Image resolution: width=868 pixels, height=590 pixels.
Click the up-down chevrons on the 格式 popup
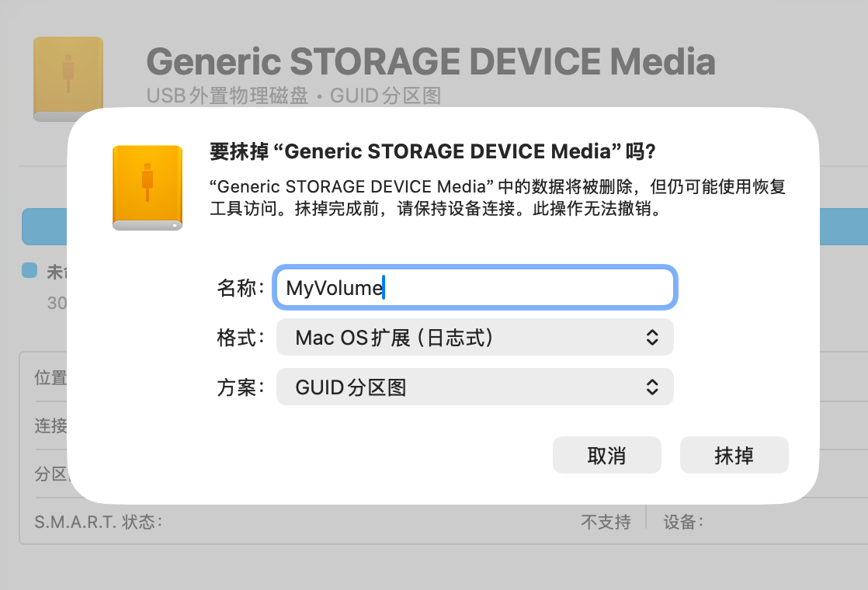click(652, 338)
